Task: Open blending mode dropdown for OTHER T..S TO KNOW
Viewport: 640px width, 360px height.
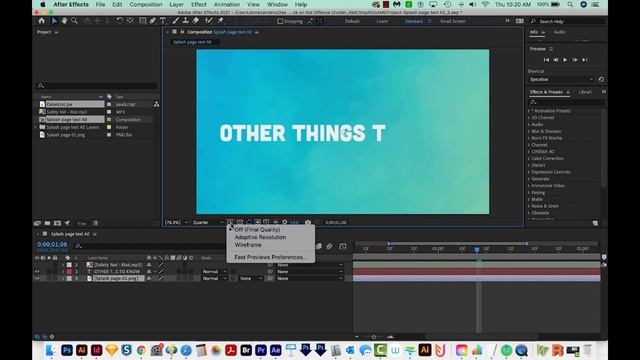Action: point(214,271)
